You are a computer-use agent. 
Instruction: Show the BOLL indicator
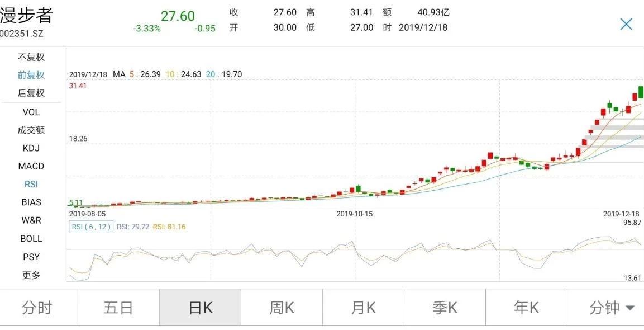tap(31, 239)
